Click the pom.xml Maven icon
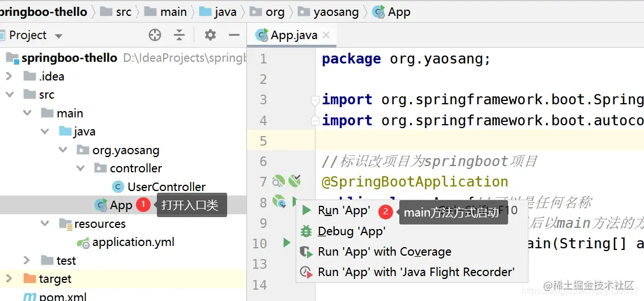Viewport: 644px width, 301px height. pos(29,296)
